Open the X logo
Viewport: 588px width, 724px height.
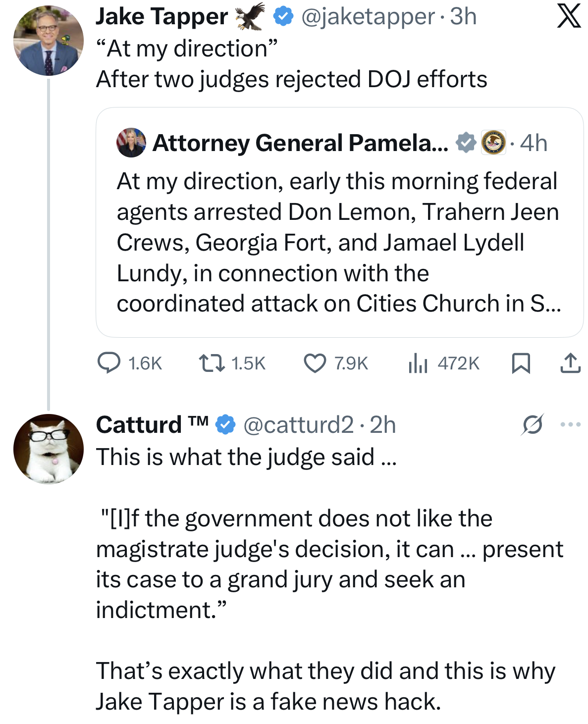(569, 16)
